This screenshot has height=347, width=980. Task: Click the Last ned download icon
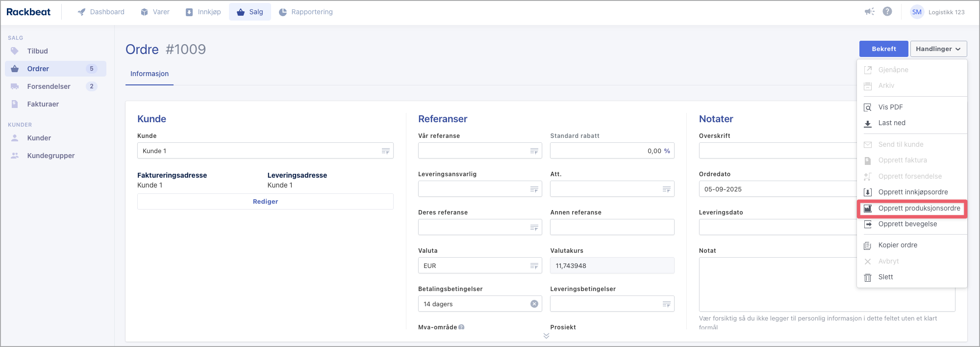click(868, 123)
